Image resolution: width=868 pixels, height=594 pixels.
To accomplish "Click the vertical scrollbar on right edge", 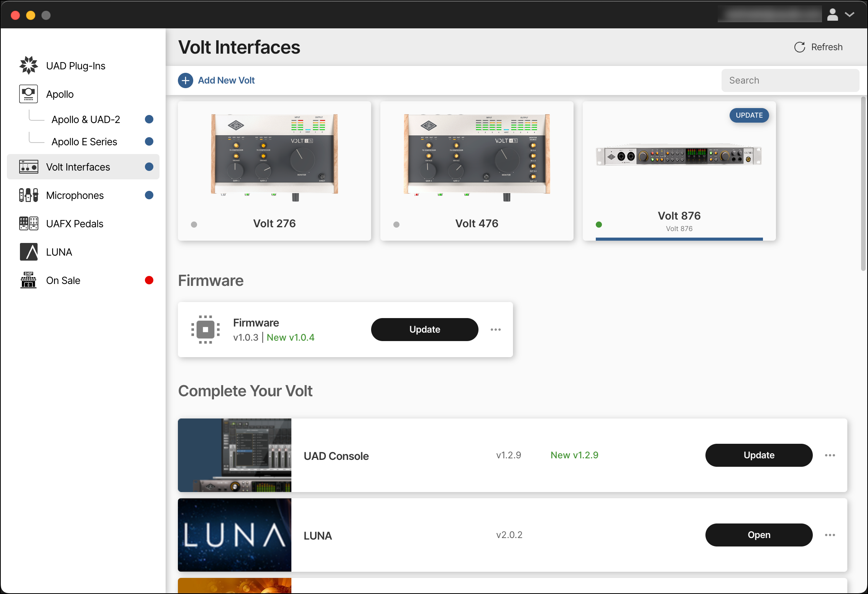I will pyautogui.click(x=863, y=184).
